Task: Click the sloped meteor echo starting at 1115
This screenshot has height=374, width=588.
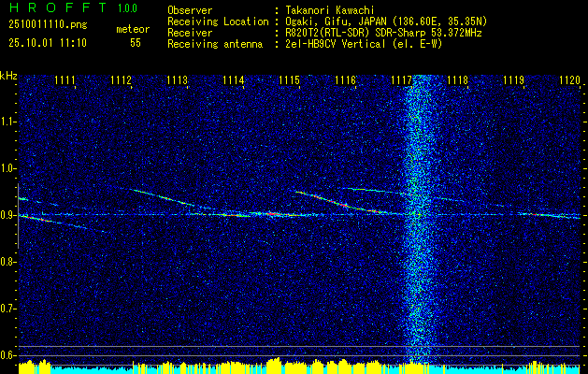Action: (343, 203)
